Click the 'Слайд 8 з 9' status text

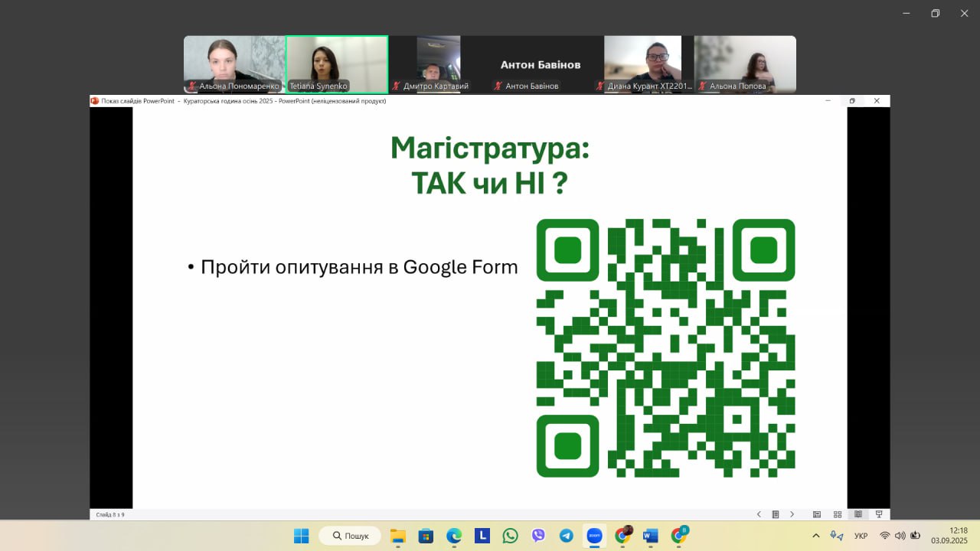(110, 514)
